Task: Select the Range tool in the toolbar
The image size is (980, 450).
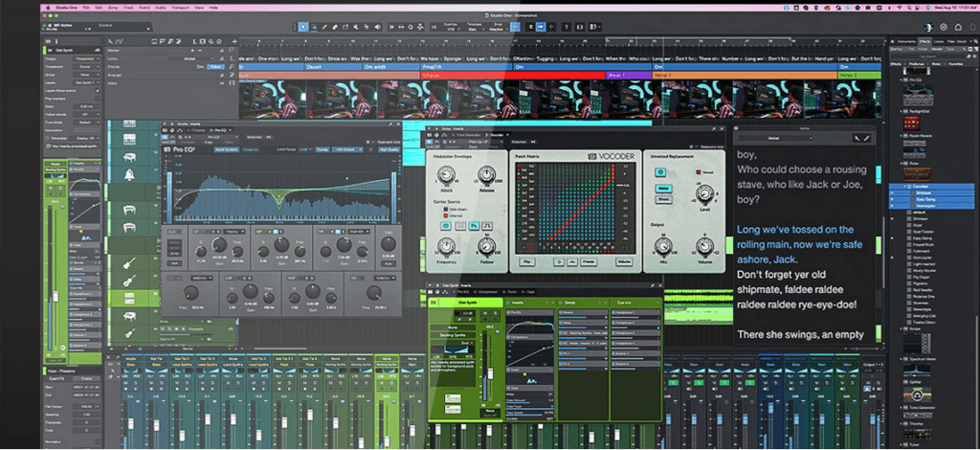Action: pyautogui.click(x=314, y=27)
